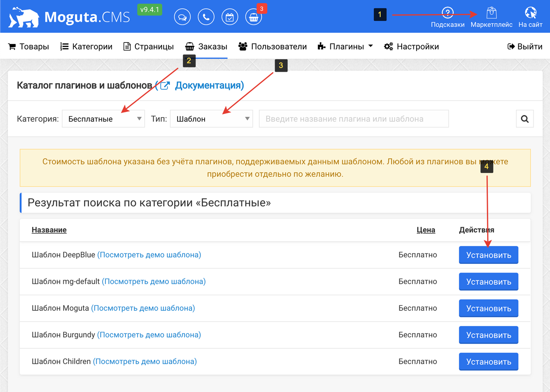Viewport: 550px width, 392px height.
Task: Click the Moguta.CMS rhino logo
Action: pyautogui.click(x=24, y=16)
